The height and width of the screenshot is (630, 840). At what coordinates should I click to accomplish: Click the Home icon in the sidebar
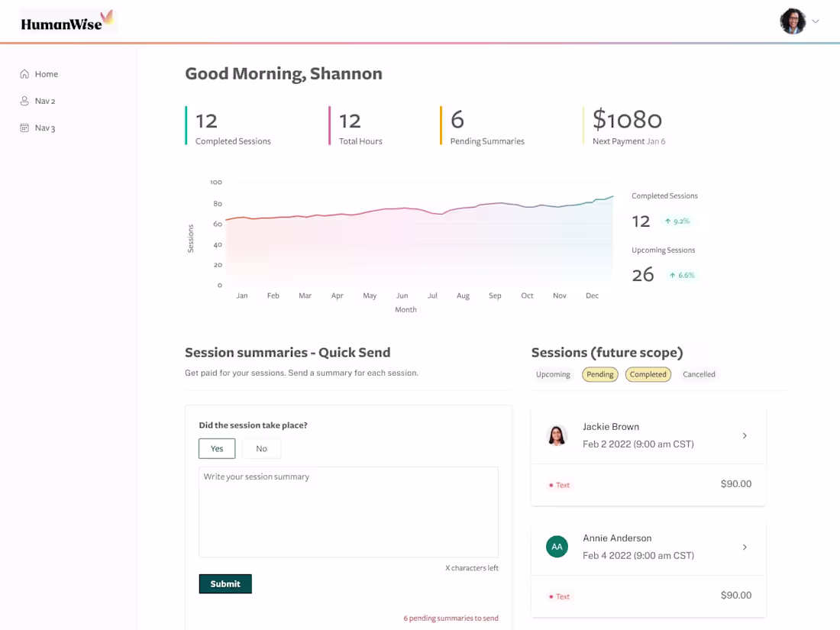point(24,74)
